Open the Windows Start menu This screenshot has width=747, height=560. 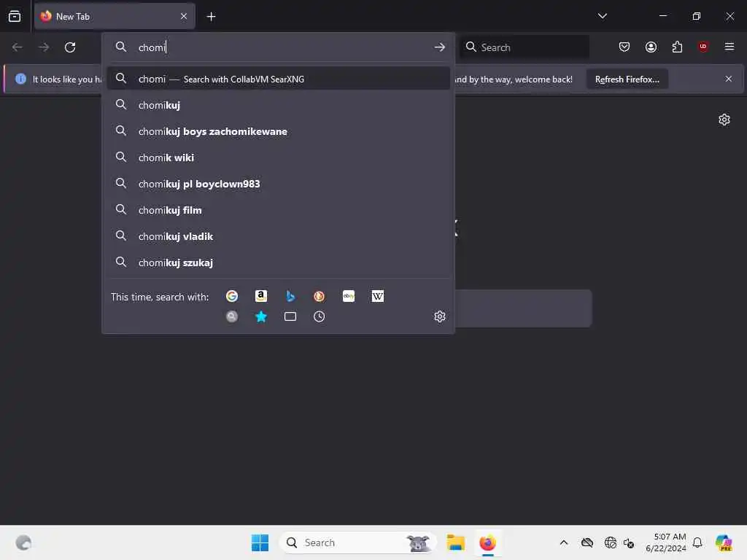(x=260, y=542)
